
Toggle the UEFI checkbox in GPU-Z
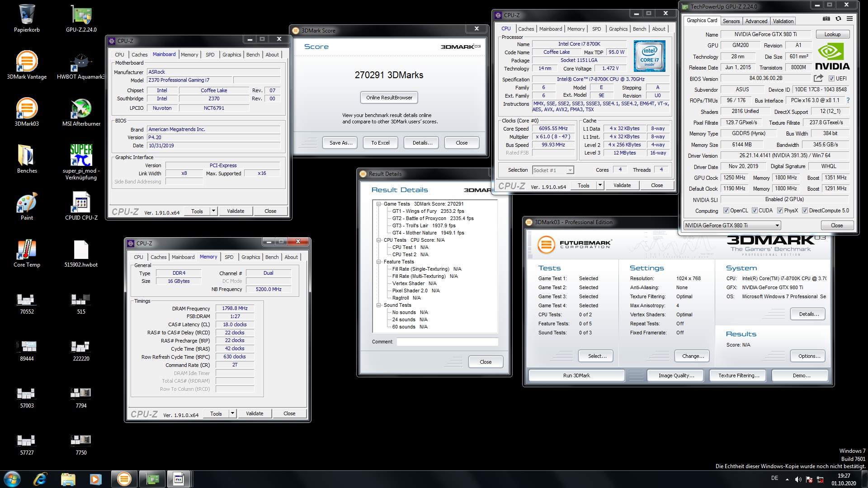pos(831,78)
